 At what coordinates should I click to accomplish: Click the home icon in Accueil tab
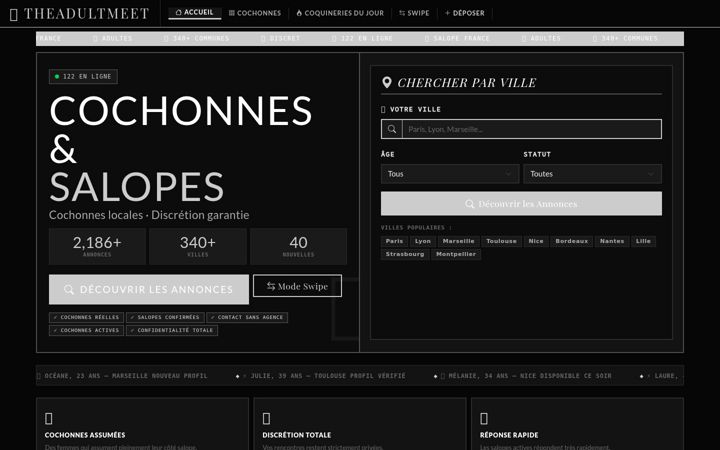(x=179, y=12)
